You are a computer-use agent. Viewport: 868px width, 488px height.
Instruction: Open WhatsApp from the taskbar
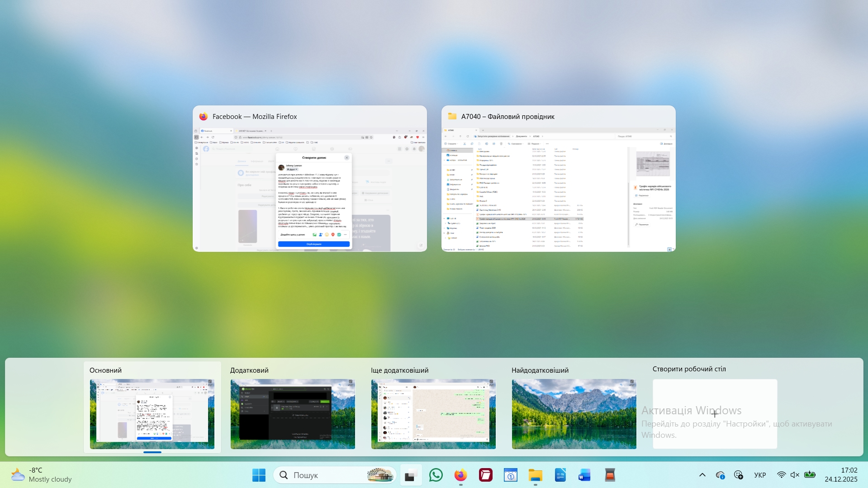click(436, 475)
